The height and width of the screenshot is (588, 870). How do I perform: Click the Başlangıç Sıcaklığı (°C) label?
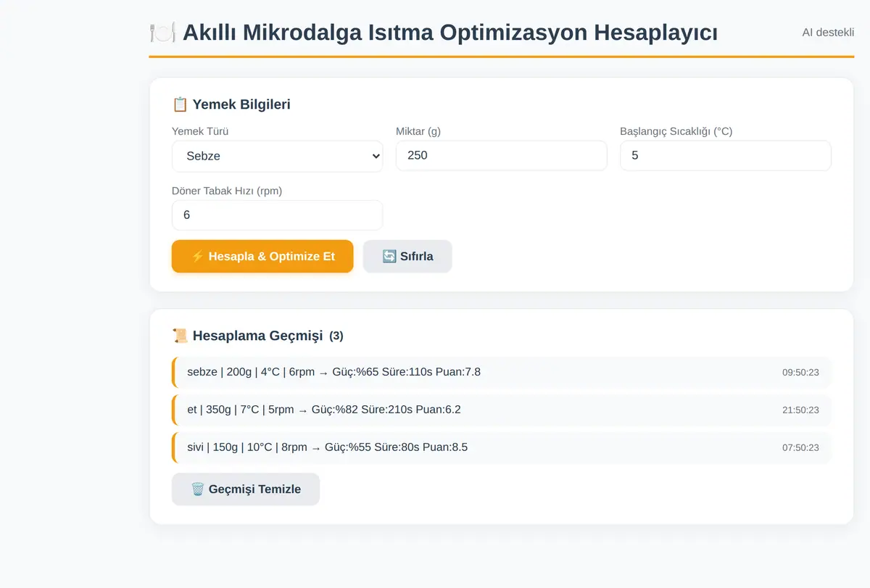click(x=676, y=132)
